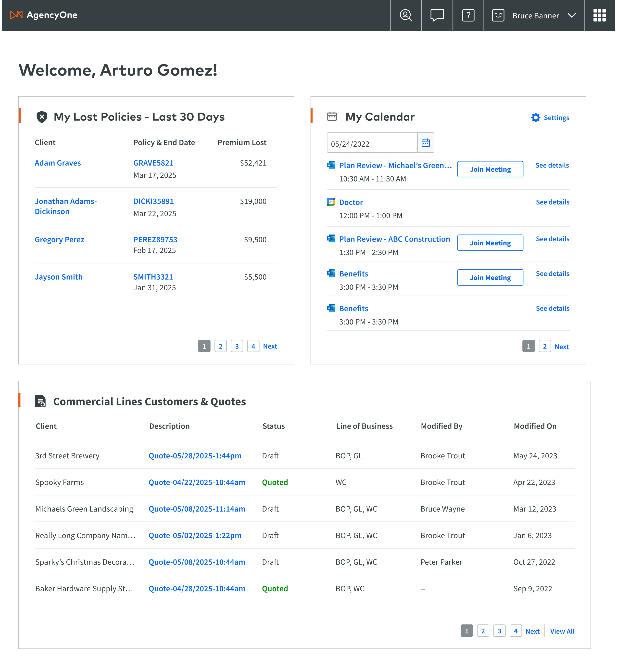Click the 05/24/2022 date input field
The width and height of the screenshot is (617, 672).
click(372, 144)
